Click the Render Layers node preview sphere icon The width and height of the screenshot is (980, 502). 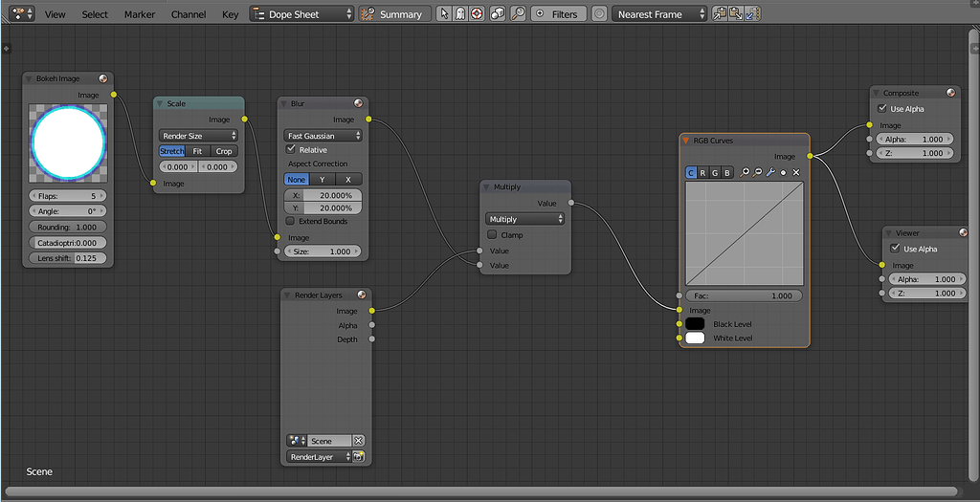[x=362, y=295]
